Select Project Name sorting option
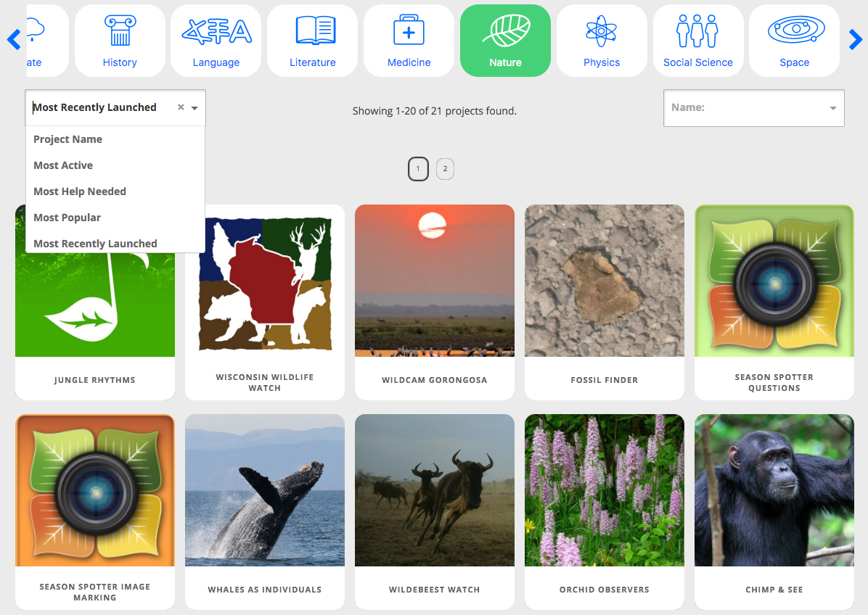The image size is (868, 615). pos(67,139)
